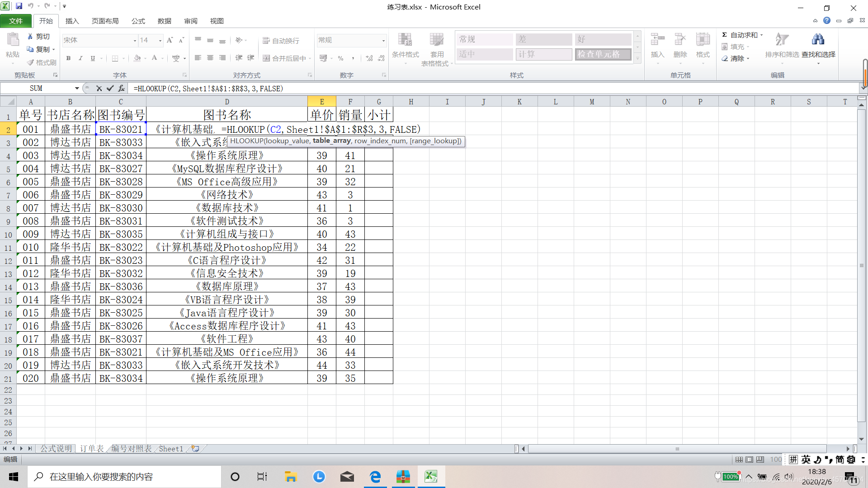Switch to the 编号对照表 sheet tab
This screenshot has height=488, width=868.
pos(132,449)
